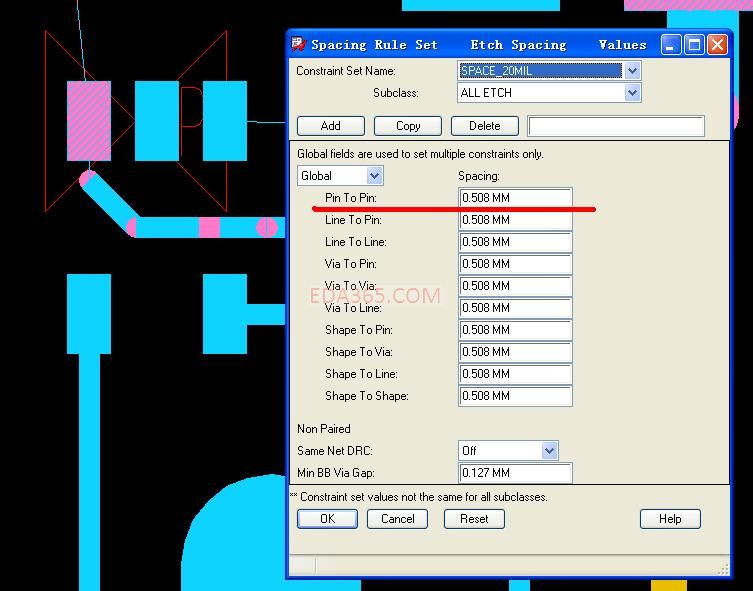
Task: Click the Via To Pin spacing field
Action: coord(515,264)
